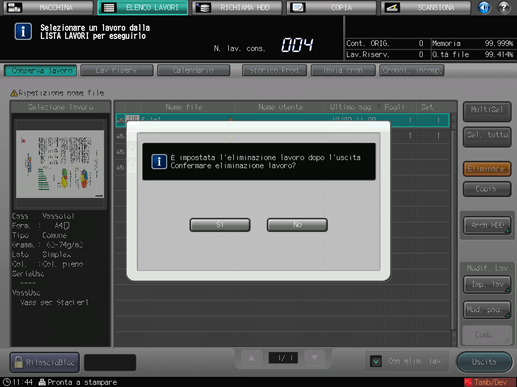This screenshot has height=387, width=517.
Task: Click the Sel. tutto button
Action: [x=487, y=137]
